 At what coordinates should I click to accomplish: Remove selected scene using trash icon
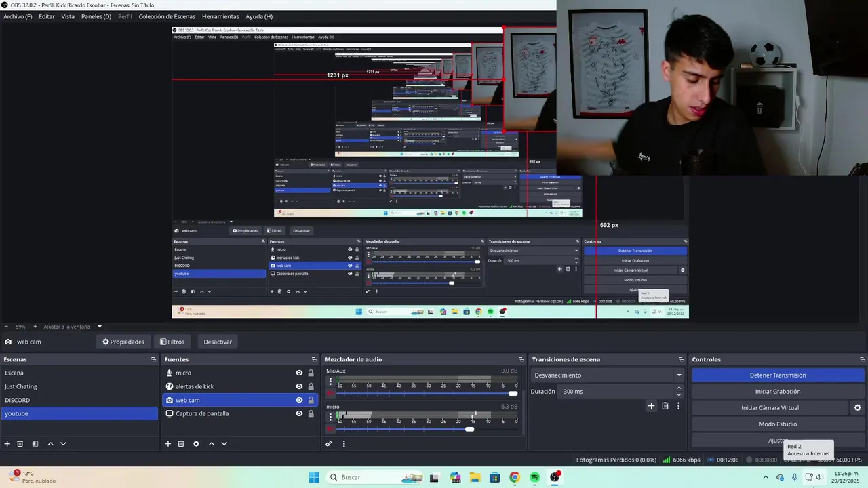tap(20, 444)
